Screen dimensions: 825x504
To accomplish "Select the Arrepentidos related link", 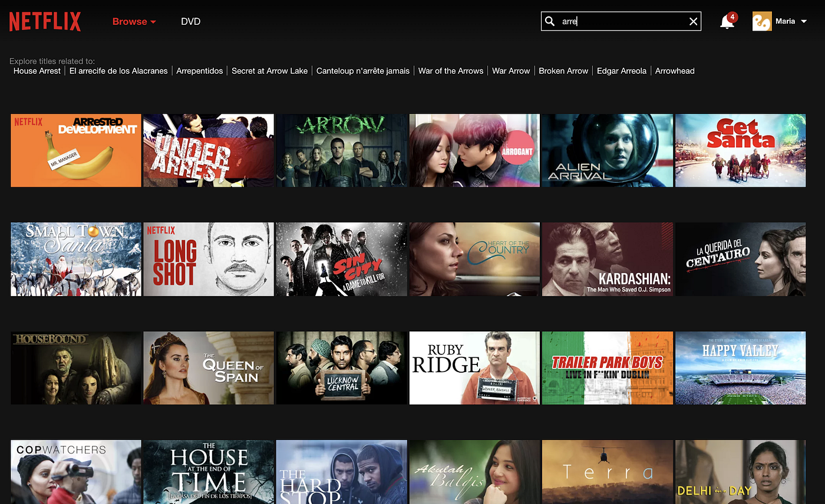I will (200, 71).
